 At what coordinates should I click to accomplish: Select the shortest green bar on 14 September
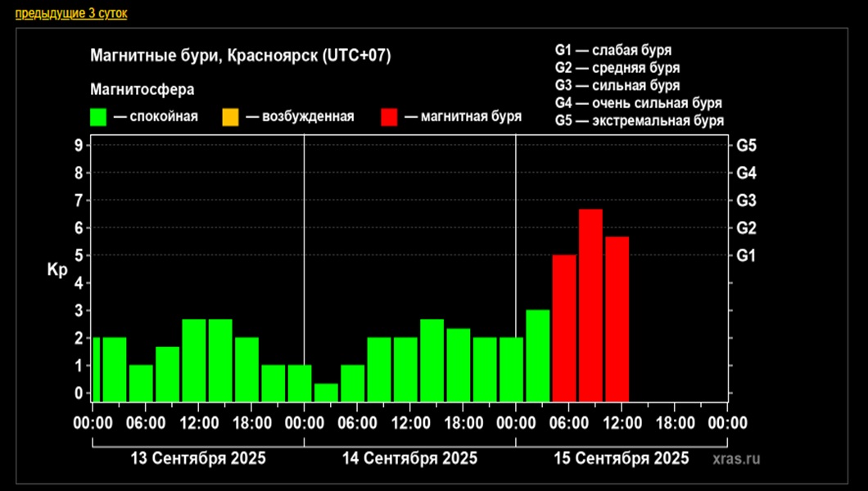(326, 392)
